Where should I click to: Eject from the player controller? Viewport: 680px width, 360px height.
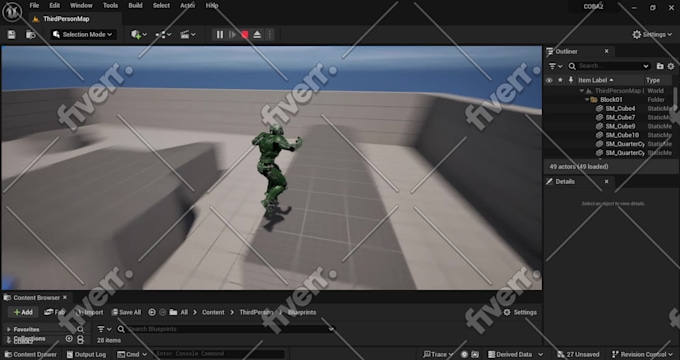[x=257, y=35]
